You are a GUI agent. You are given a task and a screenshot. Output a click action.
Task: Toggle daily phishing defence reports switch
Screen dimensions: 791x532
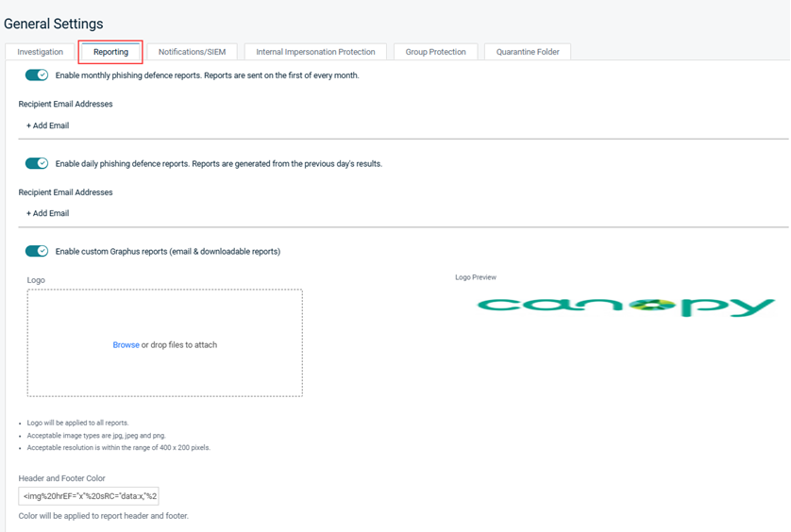coord(37,163)
